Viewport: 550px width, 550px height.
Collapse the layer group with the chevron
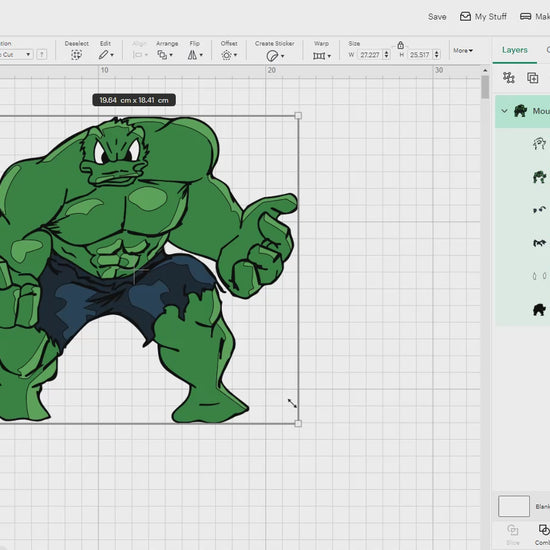coord(504,111)
